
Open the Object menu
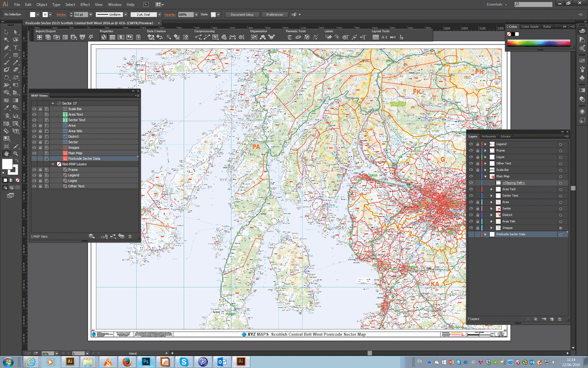pos(41,5)
